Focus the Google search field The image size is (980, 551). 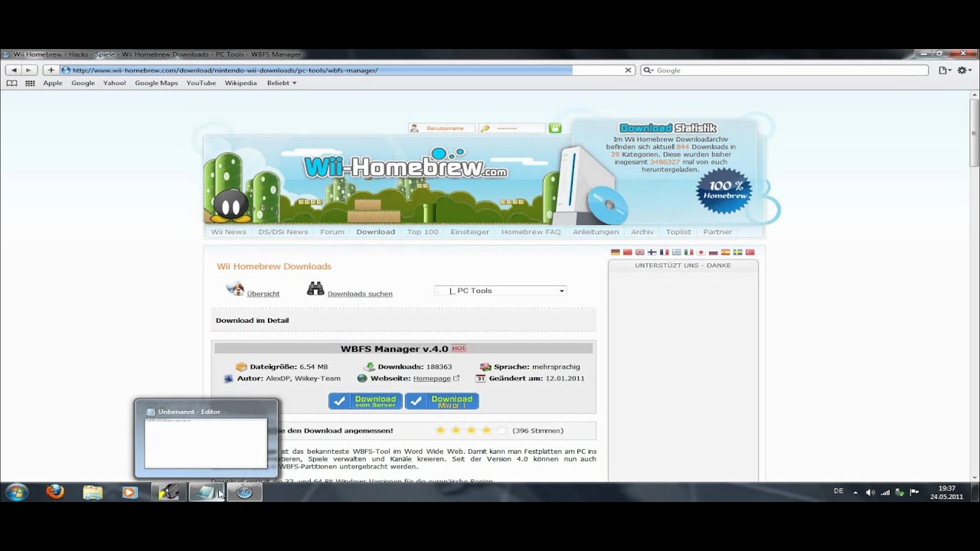click(x=784, y=70)
